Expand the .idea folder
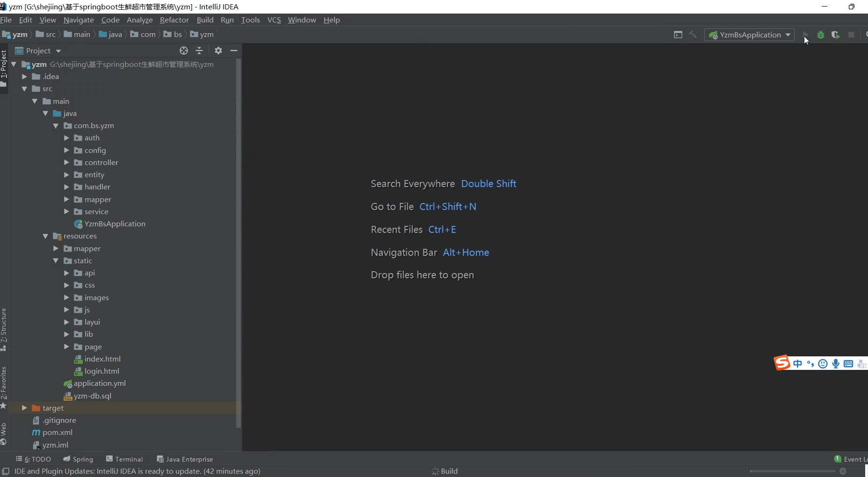Screen dimensions: 868x477 coord(24,76)
